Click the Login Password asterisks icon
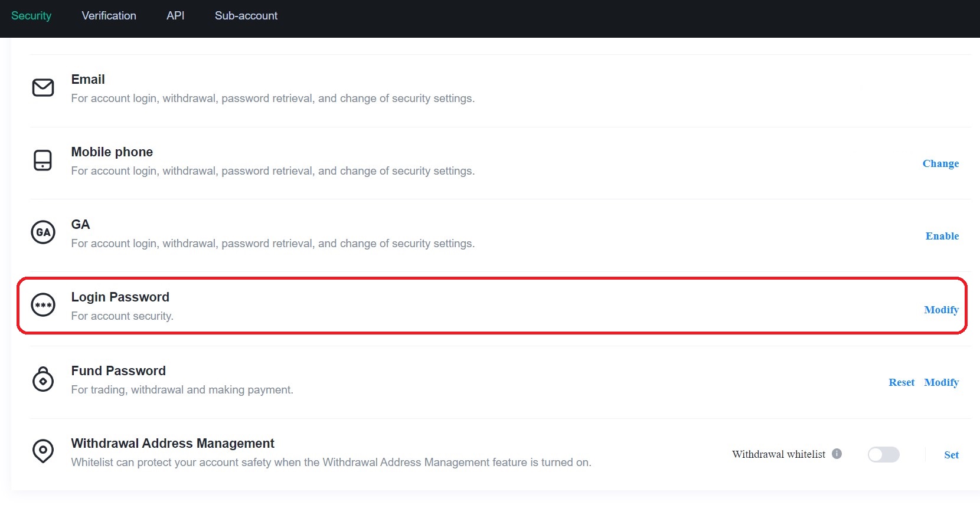Image resolution: width=980 pixels, height=505 pixels. coord(43,305)
